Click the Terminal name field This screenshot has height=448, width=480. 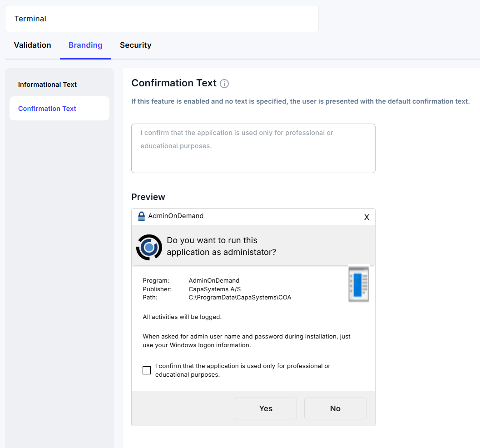click(162, 19)
